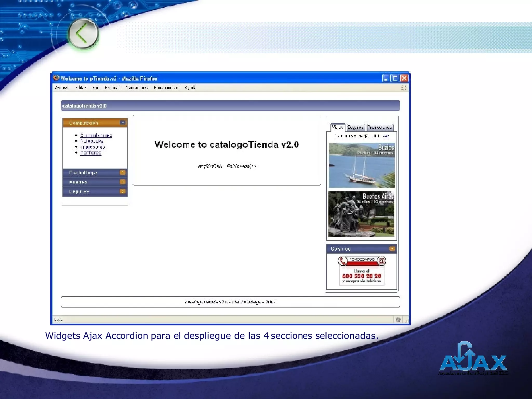Open the Archivo menu in Firefox

[x=62, y=88]
